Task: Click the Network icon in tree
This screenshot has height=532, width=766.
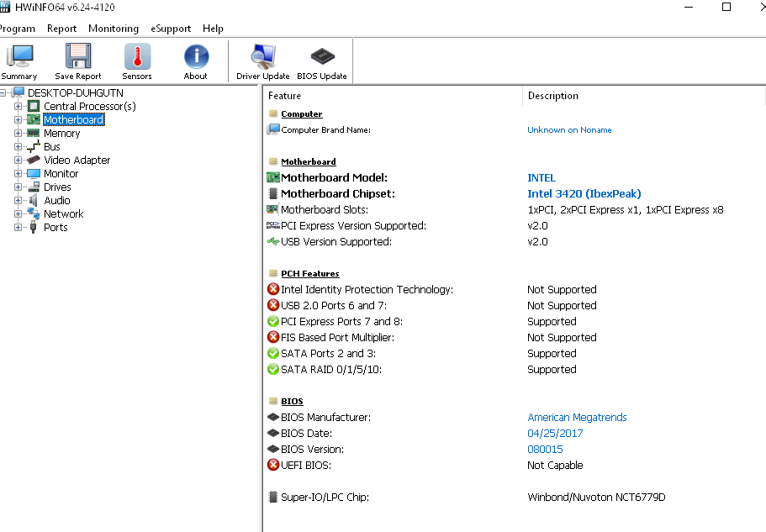Action: (34, 213)
